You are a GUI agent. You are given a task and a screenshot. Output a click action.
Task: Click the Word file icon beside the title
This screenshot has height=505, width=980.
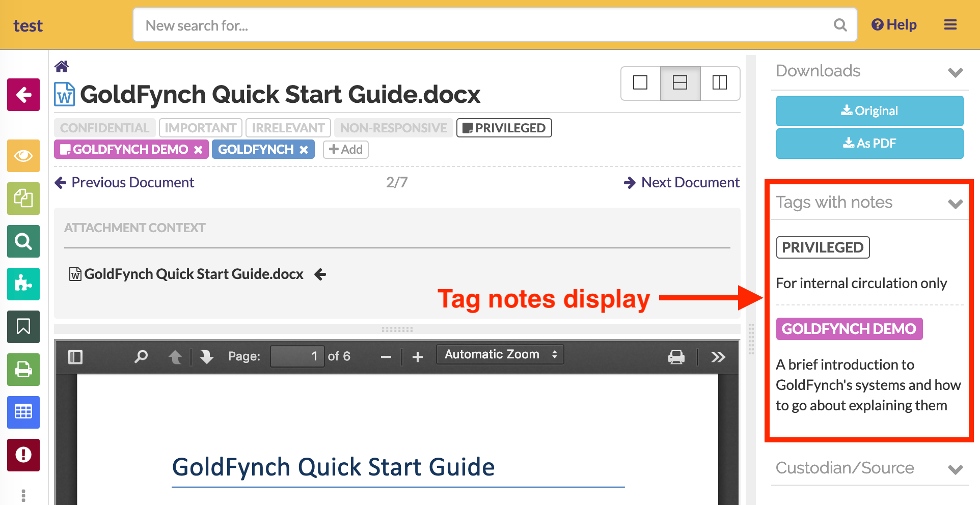click(65, 94)
